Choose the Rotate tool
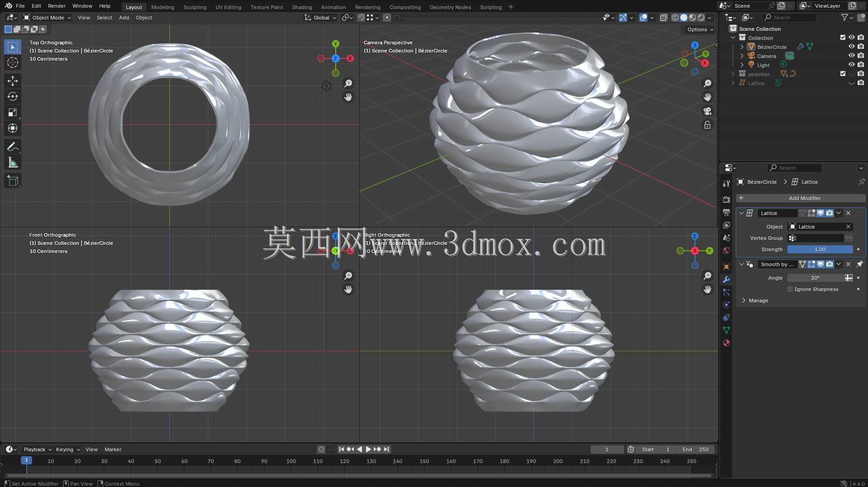Screen dimensions: 868x487 13,96
